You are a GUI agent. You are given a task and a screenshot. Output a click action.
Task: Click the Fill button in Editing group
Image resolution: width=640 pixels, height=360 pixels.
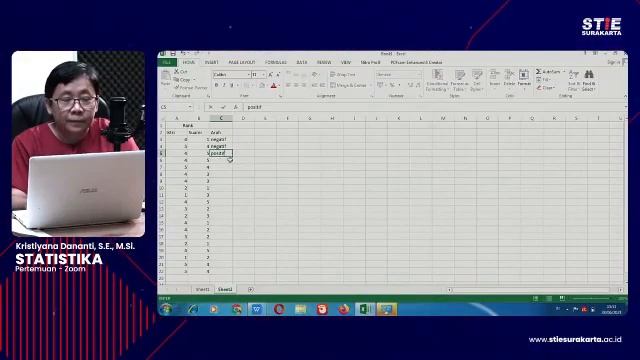pos(542,80)
